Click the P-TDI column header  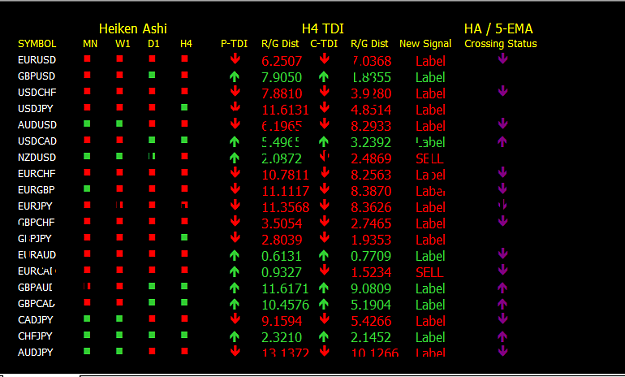234,43
